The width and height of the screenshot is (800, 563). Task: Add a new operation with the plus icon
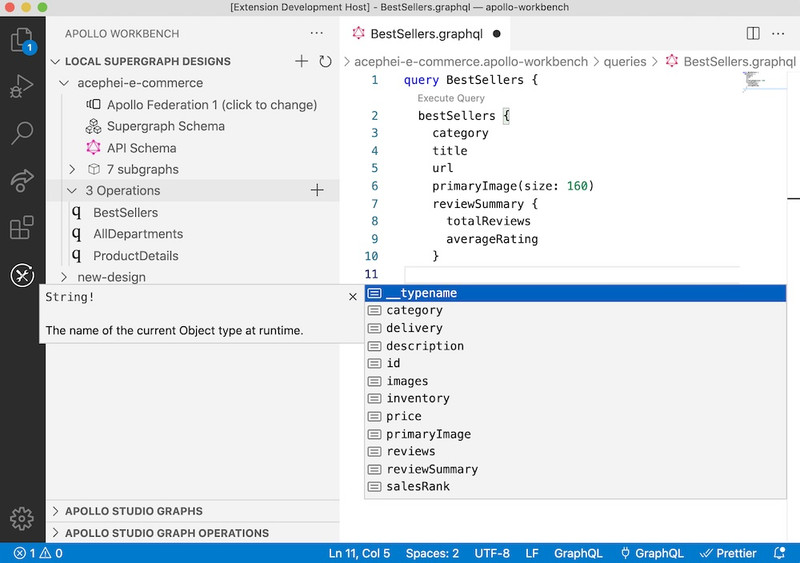tap(317, 190)
